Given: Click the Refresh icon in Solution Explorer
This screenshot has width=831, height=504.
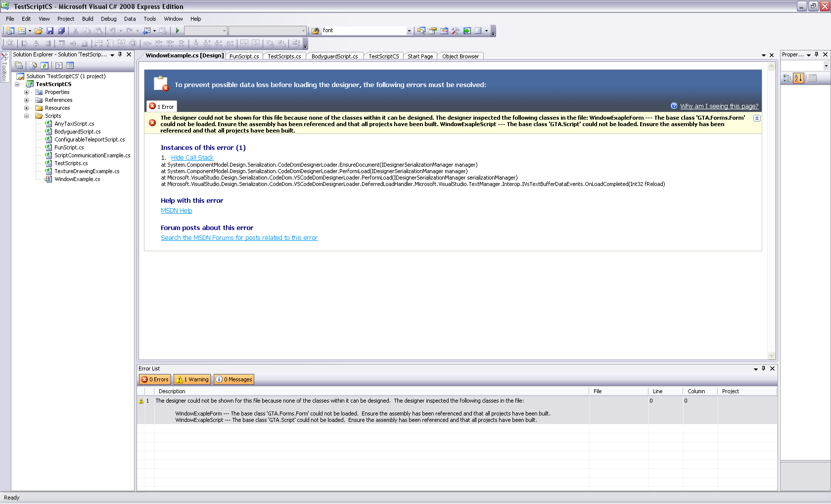Looking at the screenshot, I should point(45,65).
